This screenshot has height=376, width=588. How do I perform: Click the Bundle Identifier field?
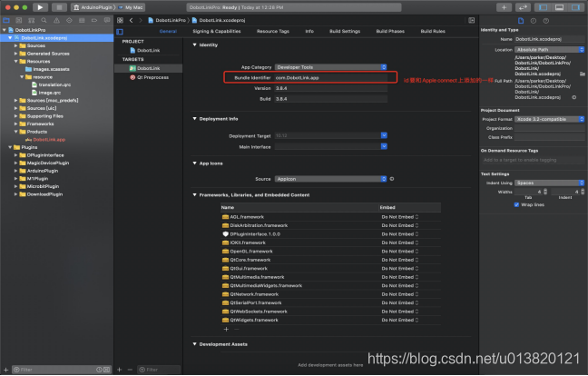pos(330,78)
